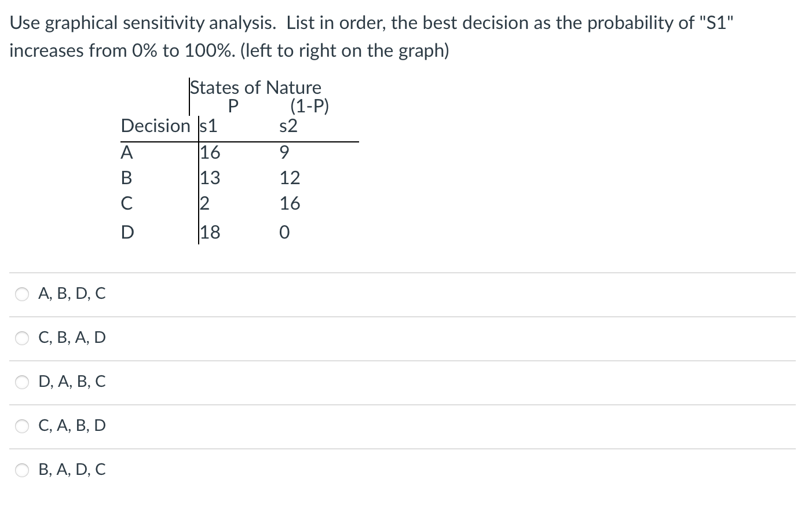Click the row label D in the table

pyautogui.click(x=128, y=232)
